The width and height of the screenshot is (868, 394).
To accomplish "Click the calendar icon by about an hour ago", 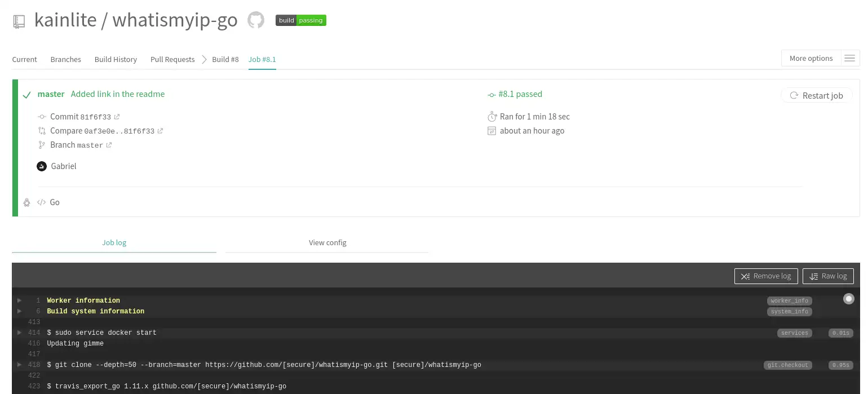I will click(491, 131).
